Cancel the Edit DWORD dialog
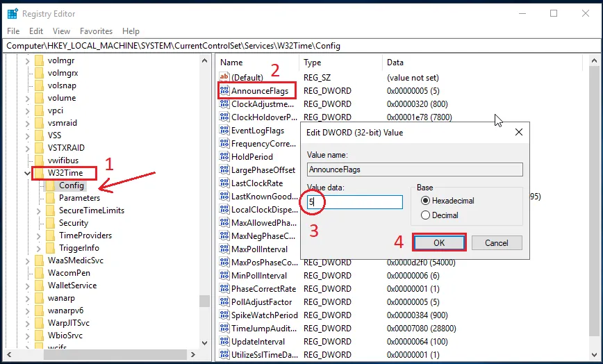The width and height of the screenshot is (603, 364). point(497,242)
